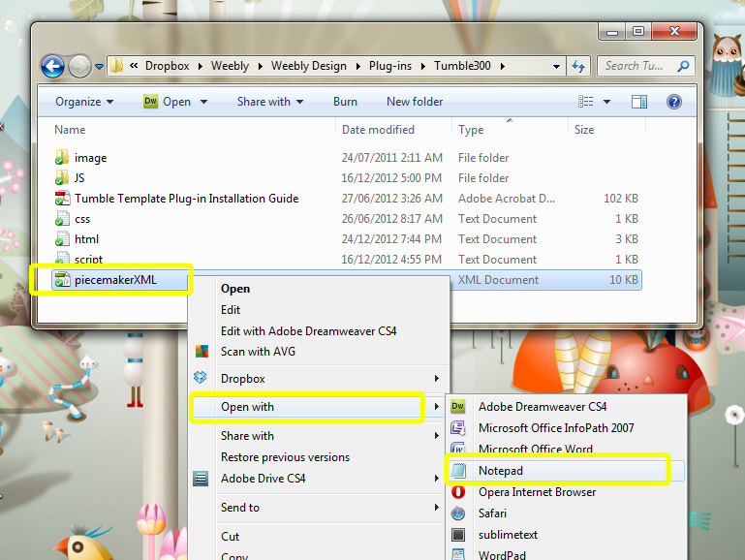Click the Plug-ins breadcrumb

tap(390, 66)
